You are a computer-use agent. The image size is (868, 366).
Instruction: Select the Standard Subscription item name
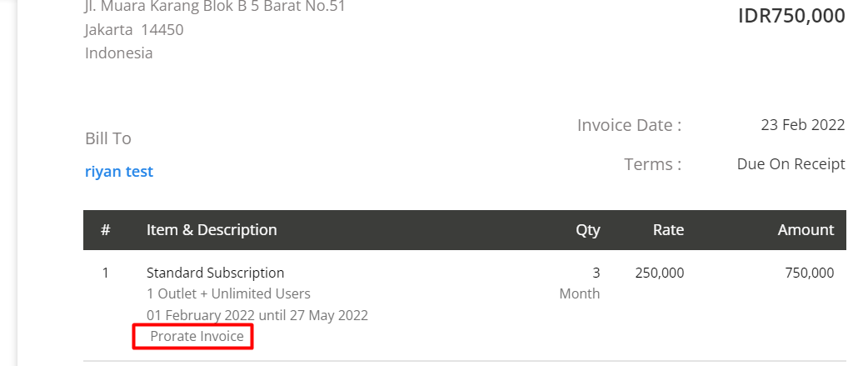(x=216, y=273)
